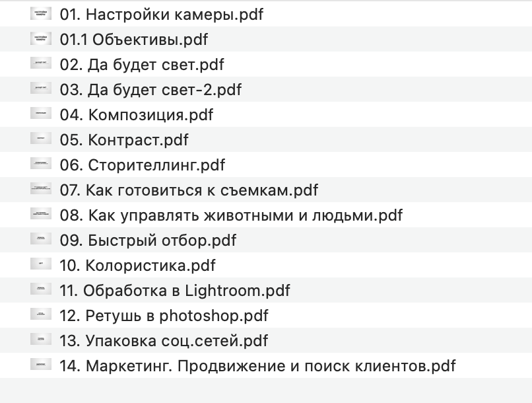532x403 pixels.
Task: Click the empty row below the last file
Action: (x=264, y=390)
